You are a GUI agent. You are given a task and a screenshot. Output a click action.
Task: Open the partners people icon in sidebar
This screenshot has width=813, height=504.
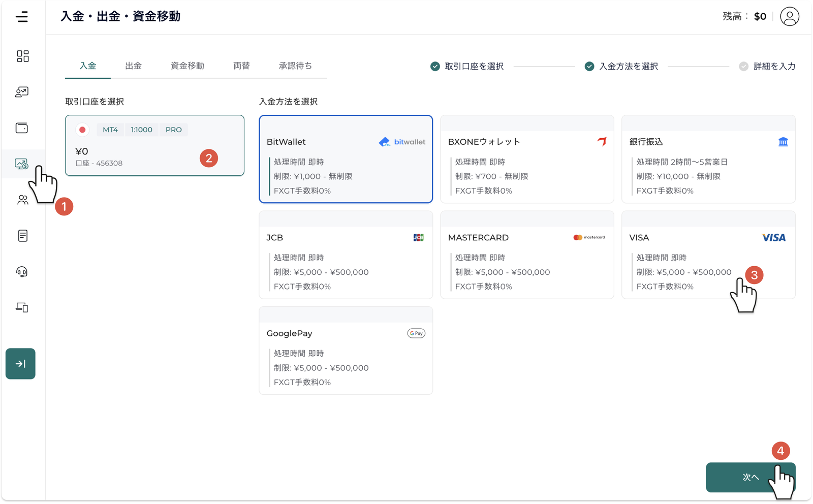(22, 200)
